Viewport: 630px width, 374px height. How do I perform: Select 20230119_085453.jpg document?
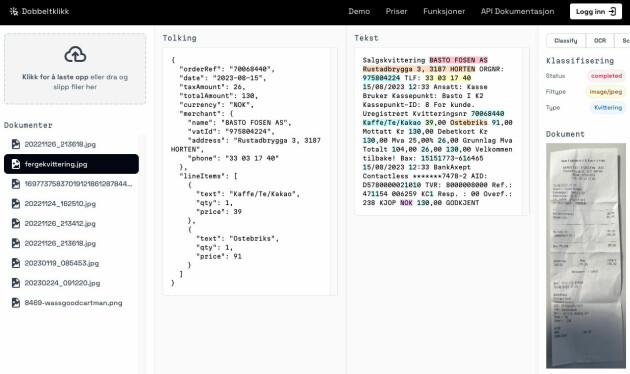72,263
